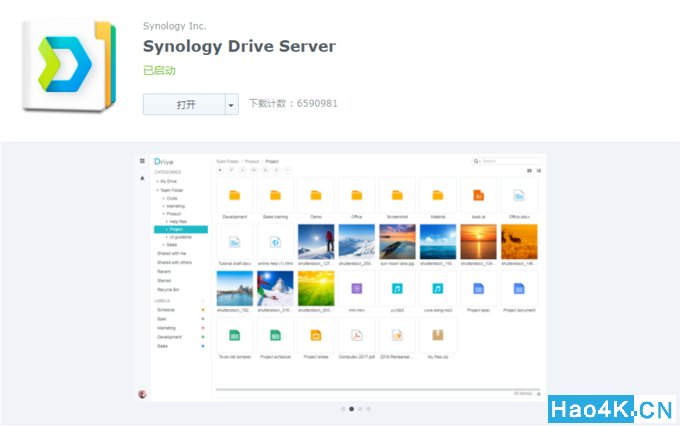Select the Marketing folder tree item

(175, 206)
